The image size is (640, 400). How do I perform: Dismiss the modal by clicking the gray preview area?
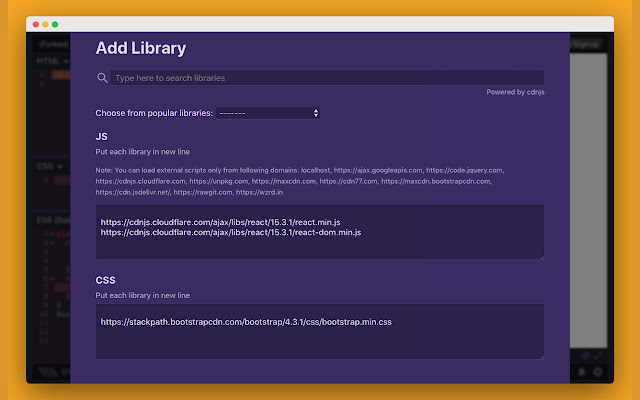(x=590, y=200)
